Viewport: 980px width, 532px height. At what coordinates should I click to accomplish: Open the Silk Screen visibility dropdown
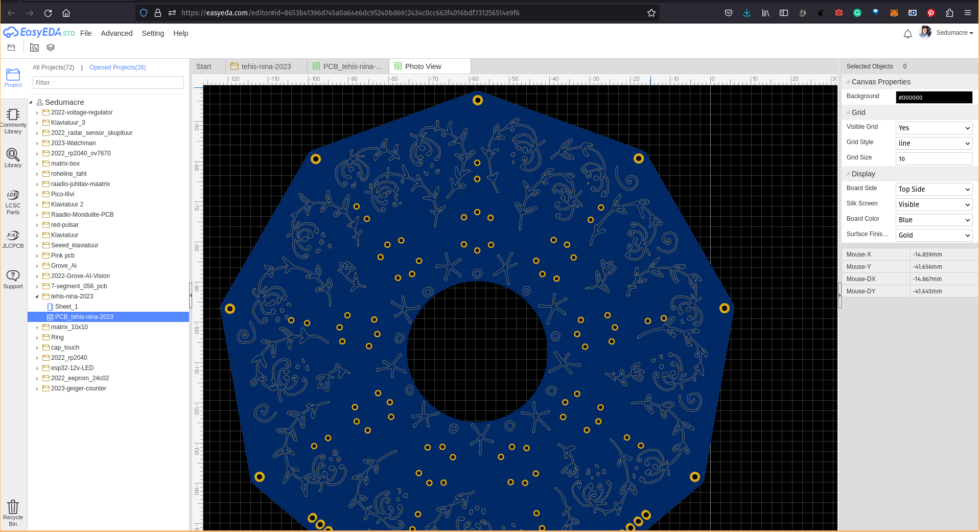pyautogui.click(x=934, y=204)
